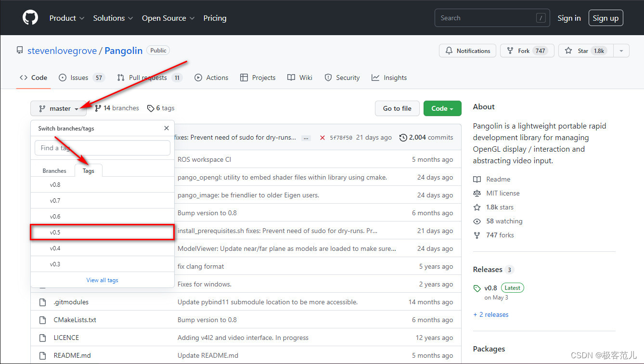Switch to the Code tab
The height and width of the screenshot is (364, 644).
point(33,78)
